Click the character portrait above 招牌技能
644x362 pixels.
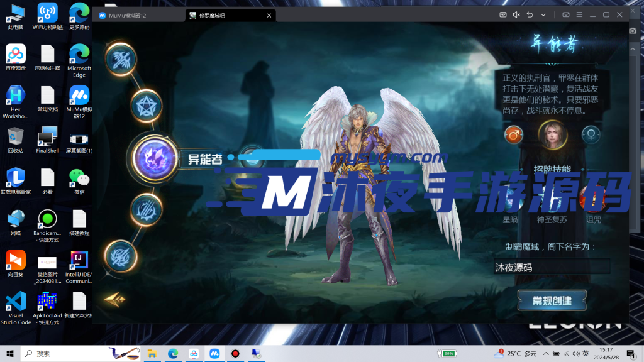click(x=552, y=134)
